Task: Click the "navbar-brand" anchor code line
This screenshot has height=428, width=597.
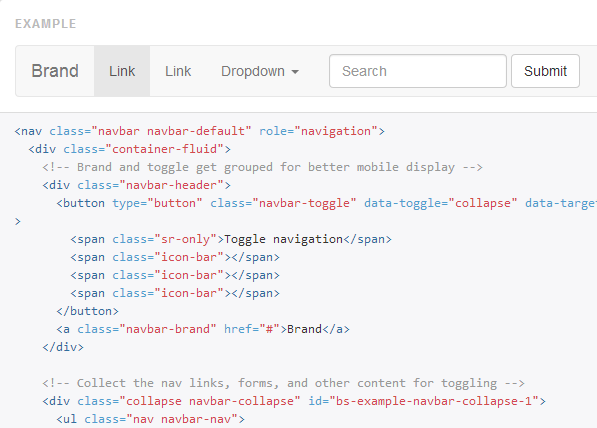Action: 203,329
